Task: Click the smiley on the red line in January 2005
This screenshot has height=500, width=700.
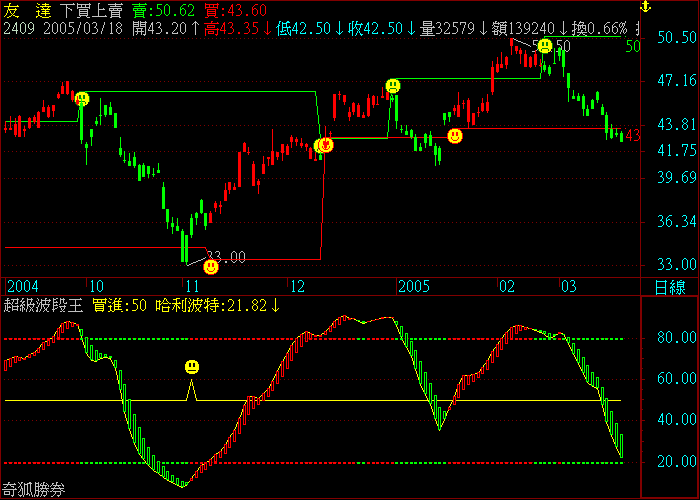Action: tap(455, 135)
